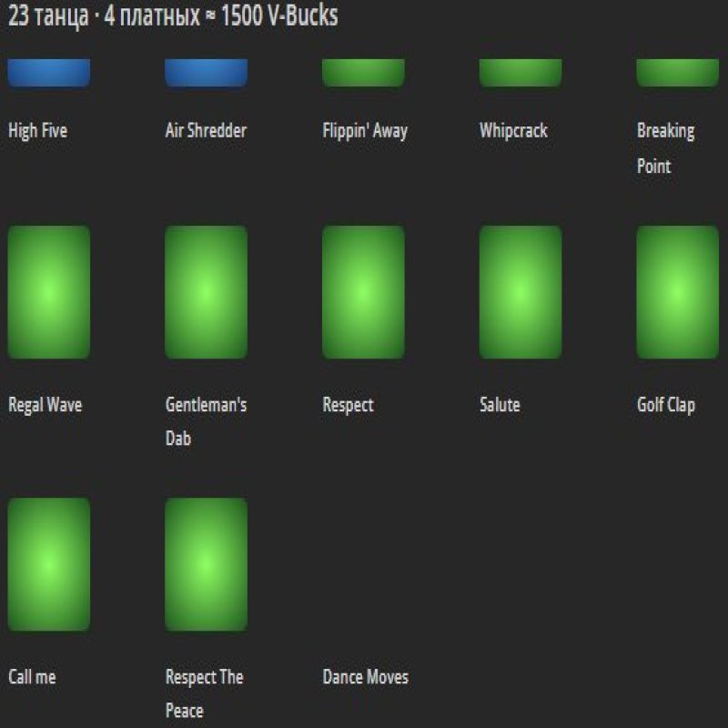Screen dimensions: 728x728
Task: Click the Whipcrack title text
Action: point(513,131)
